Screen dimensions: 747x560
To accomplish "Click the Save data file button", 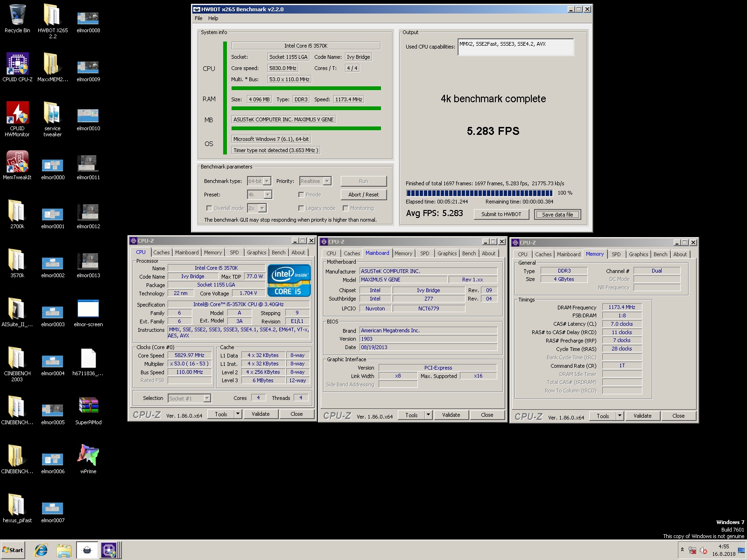I will [x=557, y=214].
